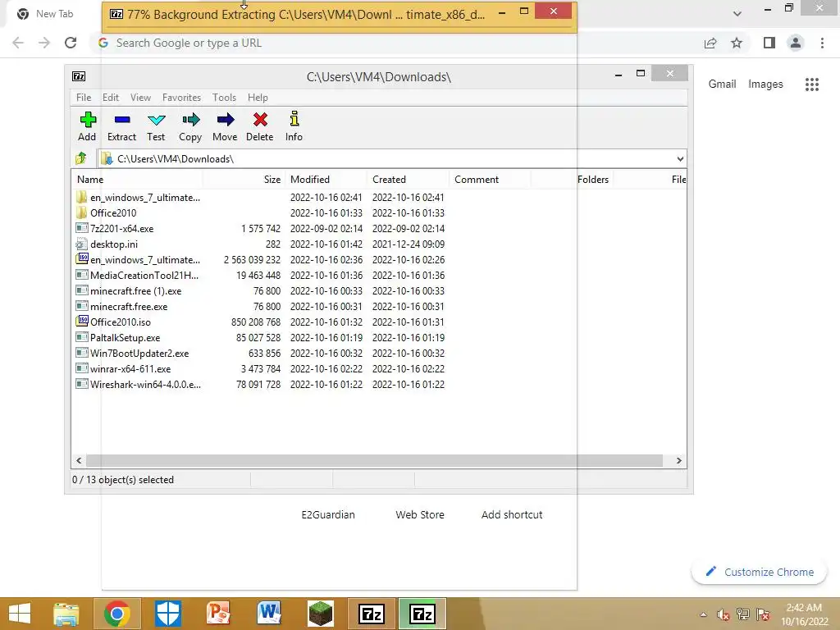Open Chrome profile avatar

(x=796, y=43)
